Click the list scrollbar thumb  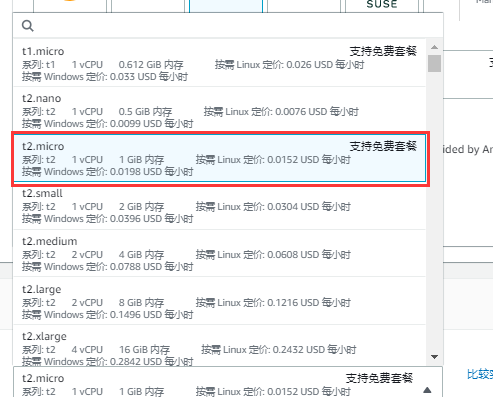[434, 63]
